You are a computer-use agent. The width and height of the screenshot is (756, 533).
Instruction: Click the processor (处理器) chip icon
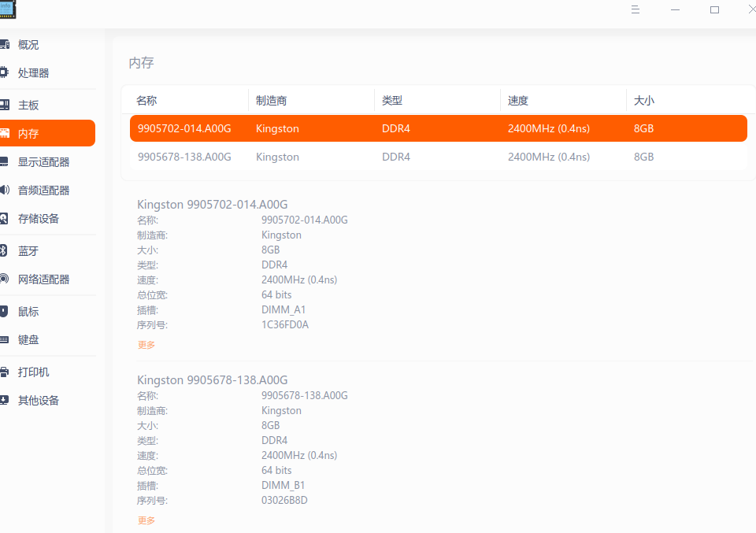tap(4, 73)
